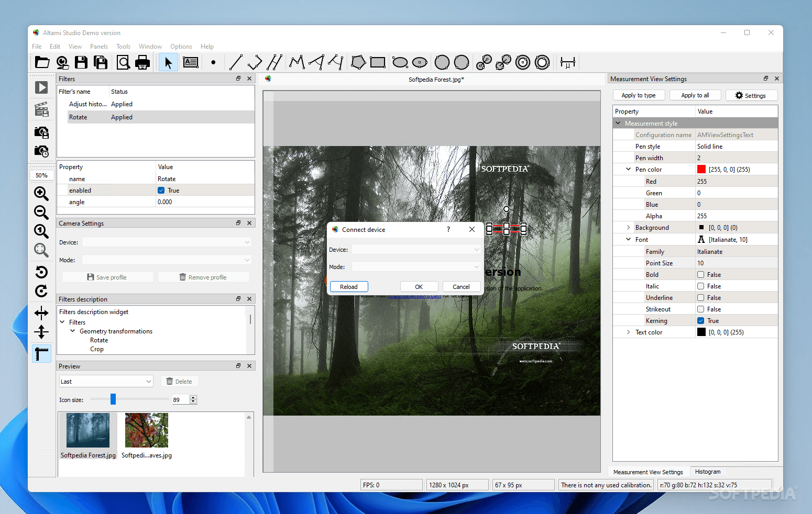This screenshot has height=514, width=812.
Task: Zoom out with the magnifier minus icon
Action: pos(41,212)
